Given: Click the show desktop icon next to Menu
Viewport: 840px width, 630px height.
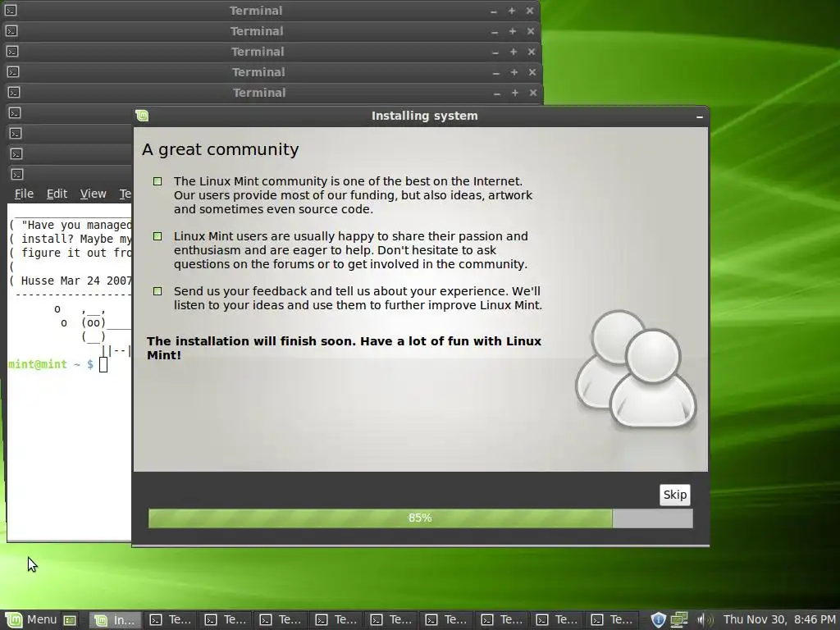Looking at the screenshot, I should pyautogui.click(x=71, y=620).
